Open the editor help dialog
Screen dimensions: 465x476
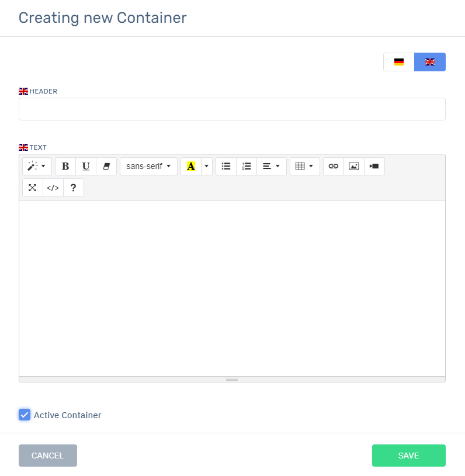74,188
